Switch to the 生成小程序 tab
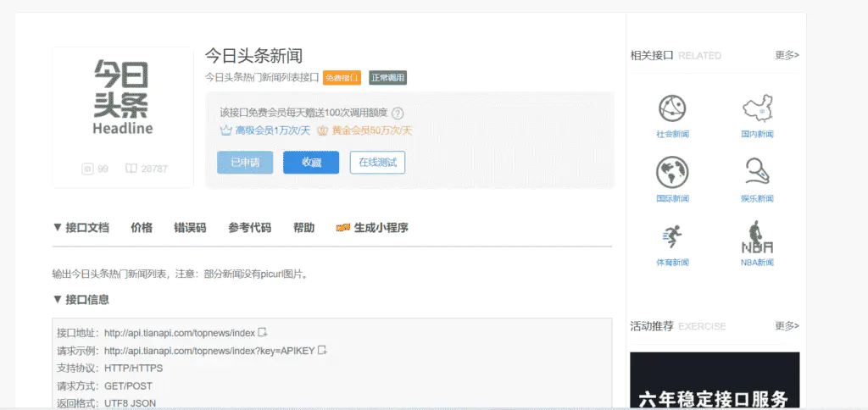Screen dimensions: 868x410 tap(381, 227)
